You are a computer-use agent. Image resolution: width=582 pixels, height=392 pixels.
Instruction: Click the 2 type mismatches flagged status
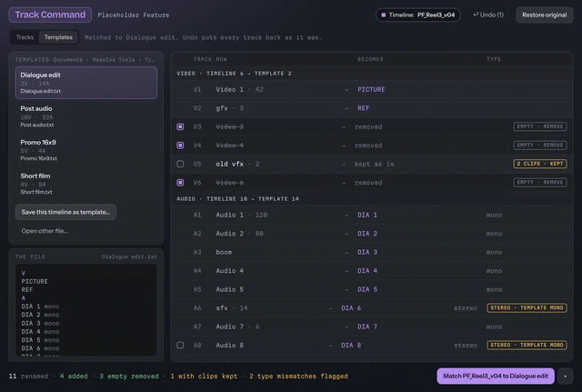click(x=298, y=376)
